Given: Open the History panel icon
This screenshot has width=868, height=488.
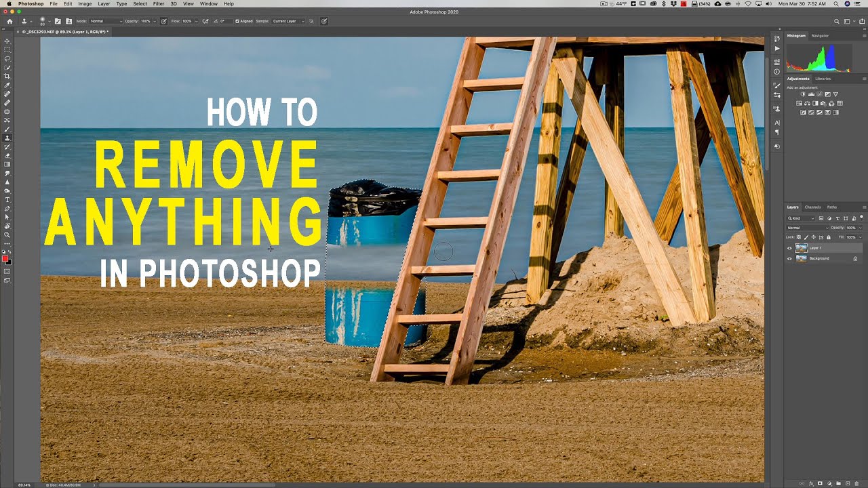Looking at the screenshot, I should click(x=777, y=38).
